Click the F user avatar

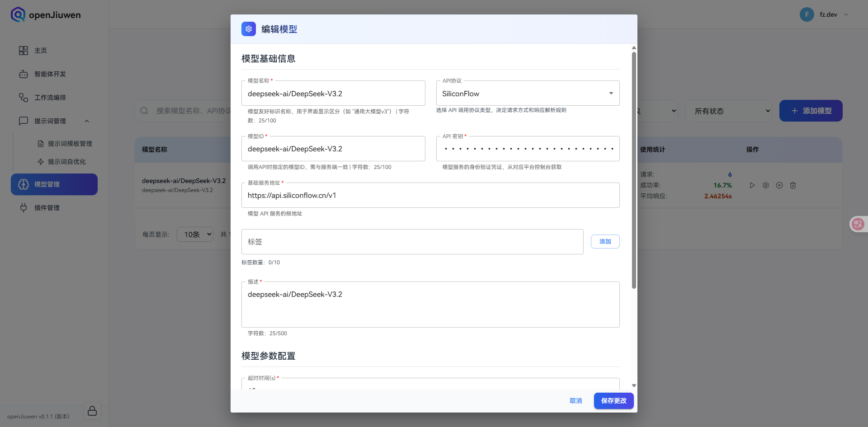tap(807, 14)
